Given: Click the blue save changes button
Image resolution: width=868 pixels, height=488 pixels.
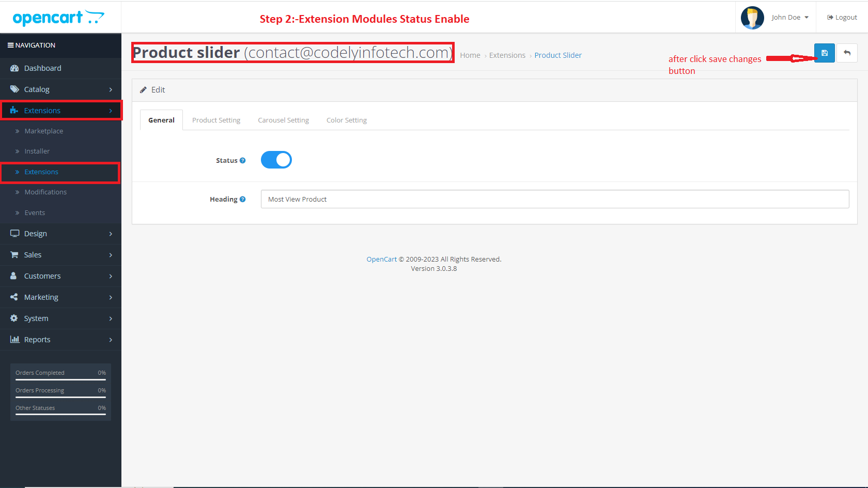Looking at the screenshot, I should (x=824, y=53).
